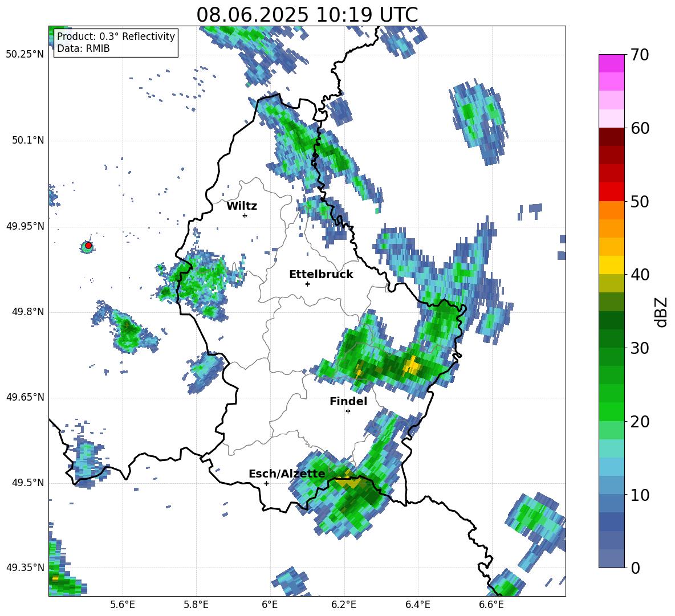
Task: Click the 6.6°E longitude label
Action: click(x=491, y=605)
